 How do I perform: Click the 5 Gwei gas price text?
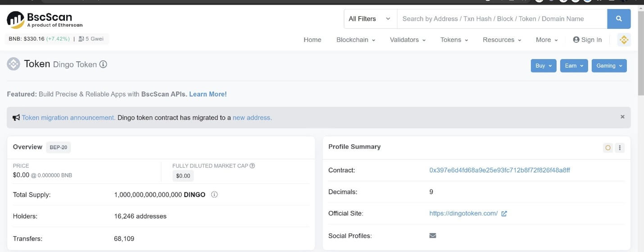[94, 39]
